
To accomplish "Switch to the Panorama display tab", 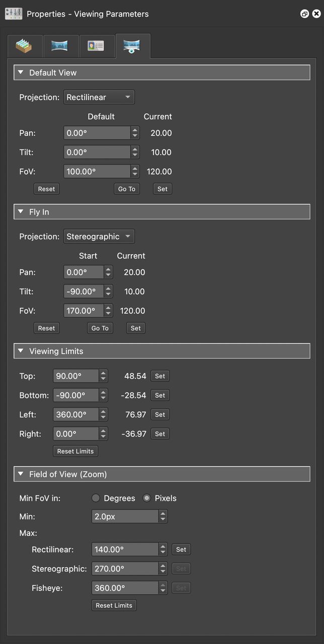I will click(x=61, y=46).
